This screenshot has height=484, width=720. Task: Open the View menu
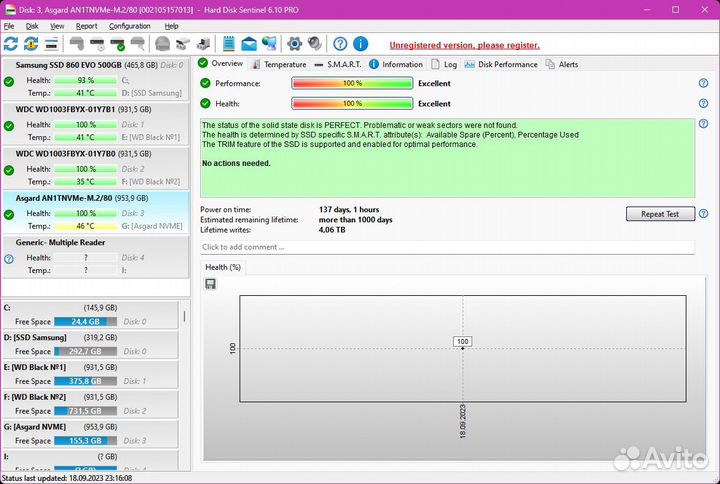tap(57, 26)
